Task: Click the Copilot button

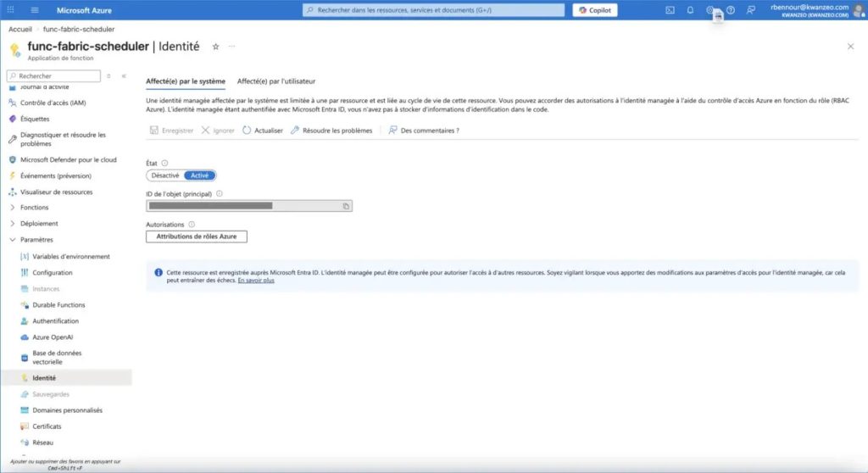Action: [595, 10]
